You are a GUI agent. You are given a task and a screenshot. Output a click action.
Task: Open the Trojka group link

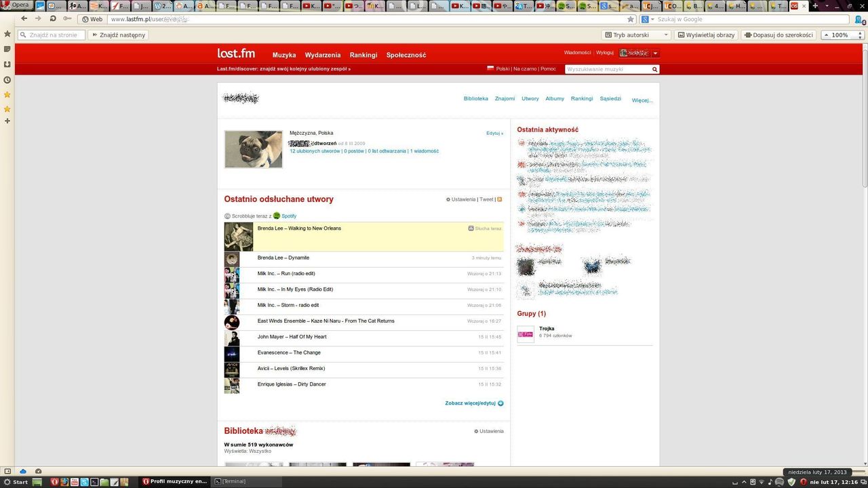pos(547,329)
